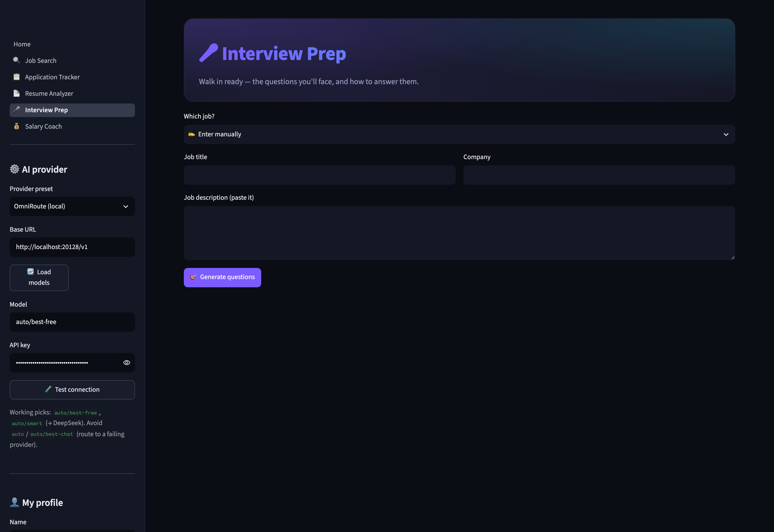Click the Model field showing auto/best-free
Screen dimensions: 774x532
pos(72,322)
